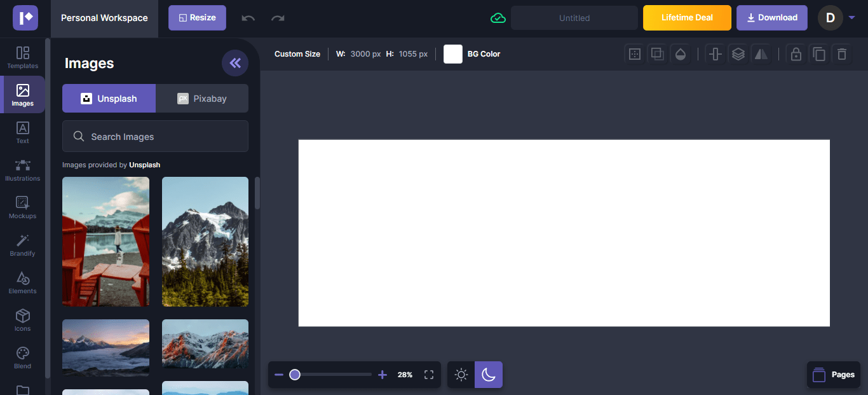Expand the Pages panel
The width and height of the screenshot is (868, 395).
click(833, 375)
